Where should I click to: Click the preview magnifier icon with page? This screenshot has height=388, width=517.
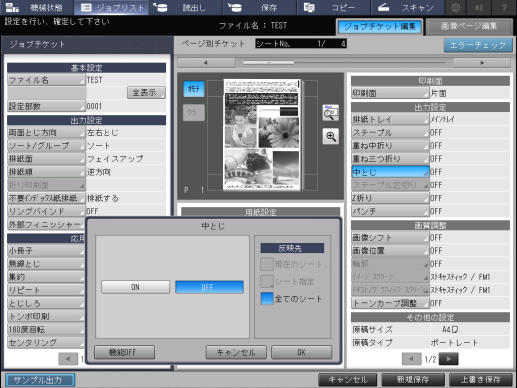[x=330, y=113]
